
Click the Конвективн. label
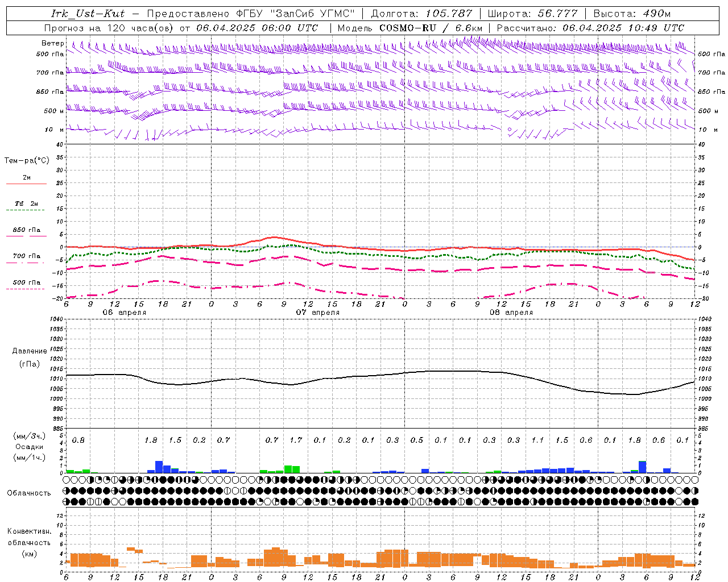point(29,531)
